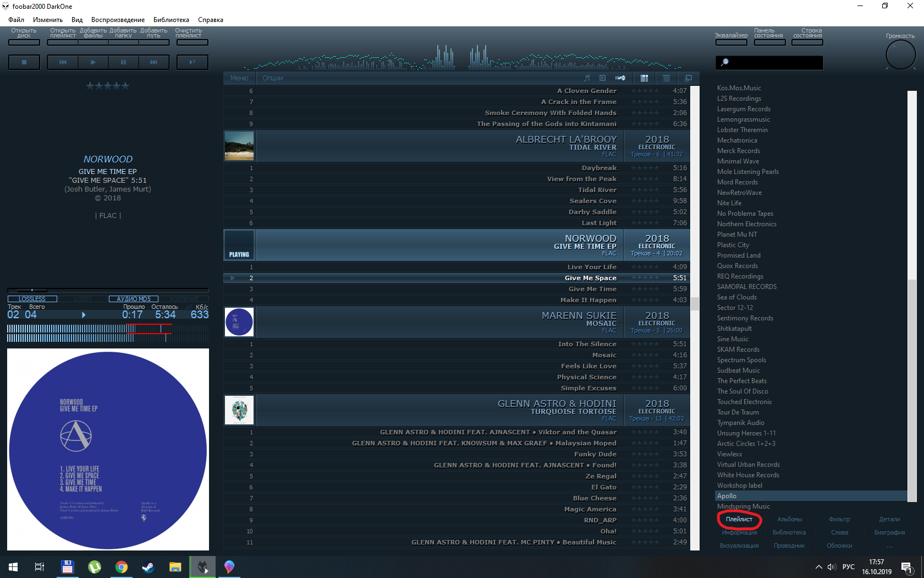Viewport: 924px width, 578px height.
Task: Open the Файл menu
Action: tap(16, 20)
